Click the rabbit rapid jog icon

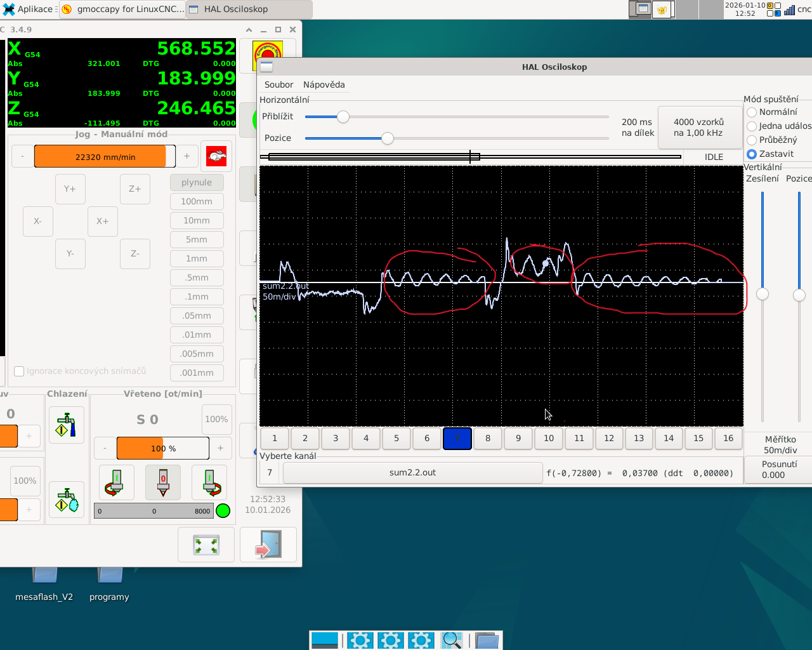[x=216, y=156]
